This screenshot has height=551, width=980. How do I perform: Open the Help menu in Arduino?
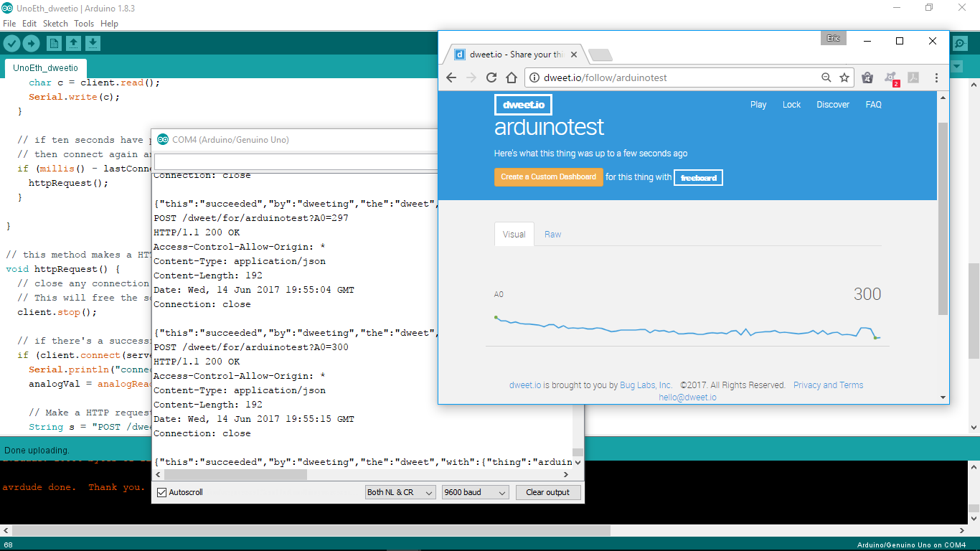pyautogui.click(x=109, y=24)
